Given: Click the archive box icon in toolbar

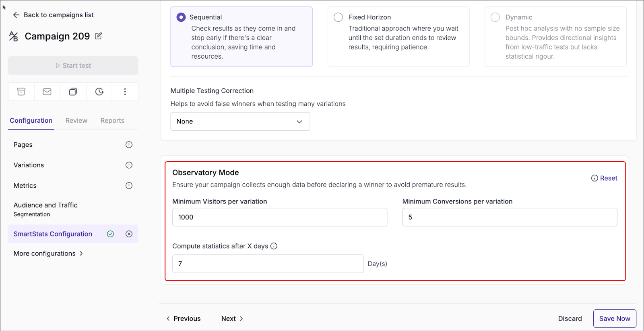Looking at the screenshot, I should click(x=21, y=92).
